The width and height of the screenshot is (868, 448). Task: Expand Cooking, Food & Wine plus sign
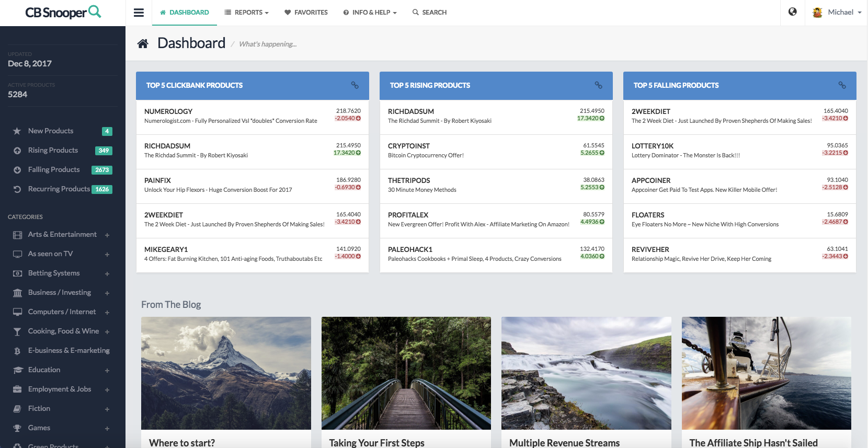(107, 332)
